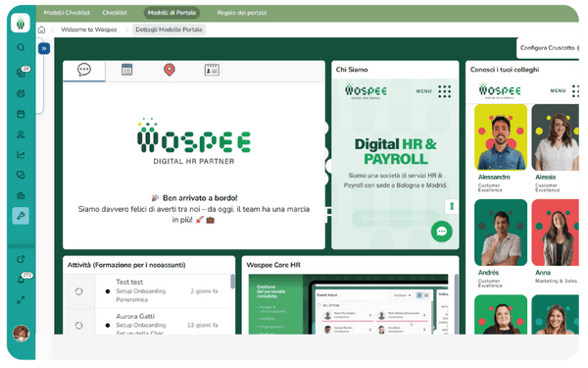Toggle fullscreen with the expand arrows icon
Screen dimensions: 588x368
[x=21, y=300]
